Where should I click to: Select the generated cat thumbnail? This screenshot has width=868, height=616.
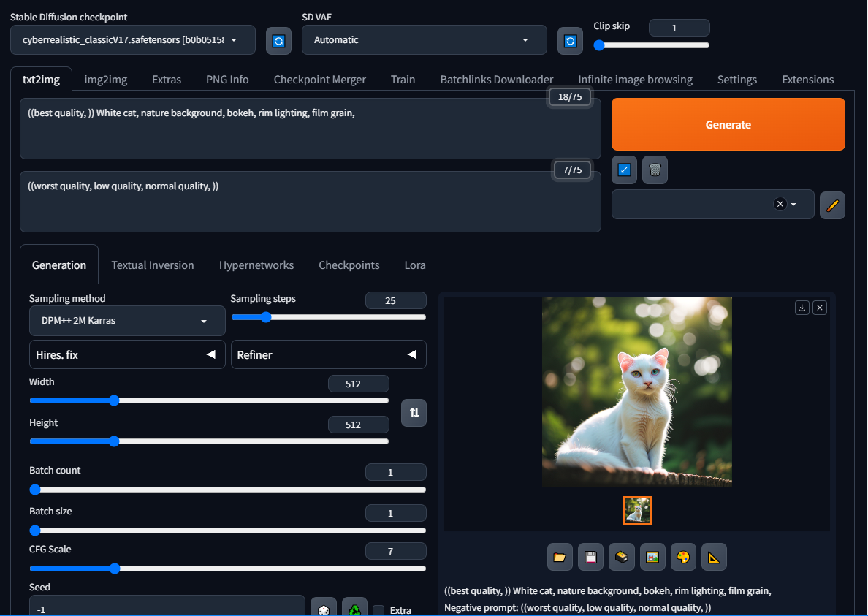coord(637,511)
